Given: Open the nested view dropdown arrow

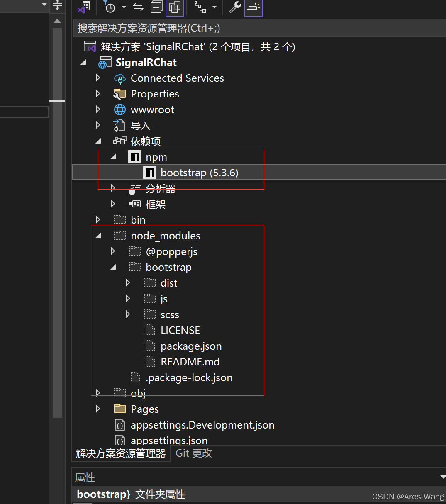Looking at the screenshot, I should click(x=214, y=7).
